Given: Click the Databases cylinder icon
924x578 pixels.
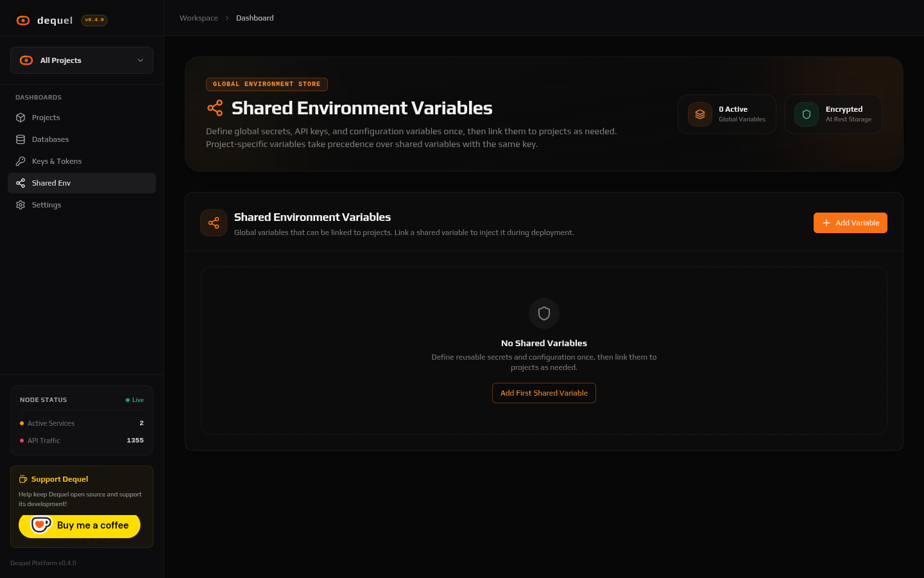Looking at the screenshot, I should click(x=21, y=139).
